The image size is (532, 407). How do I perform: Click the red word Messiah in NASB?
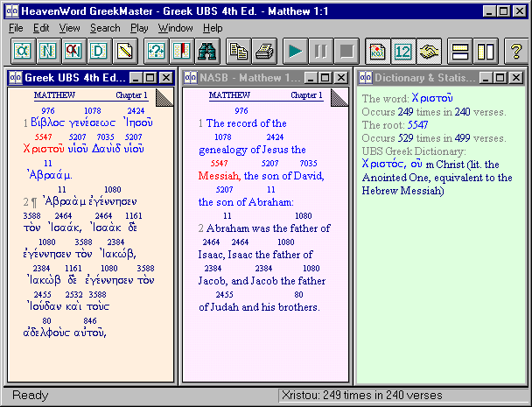(219, 176)
